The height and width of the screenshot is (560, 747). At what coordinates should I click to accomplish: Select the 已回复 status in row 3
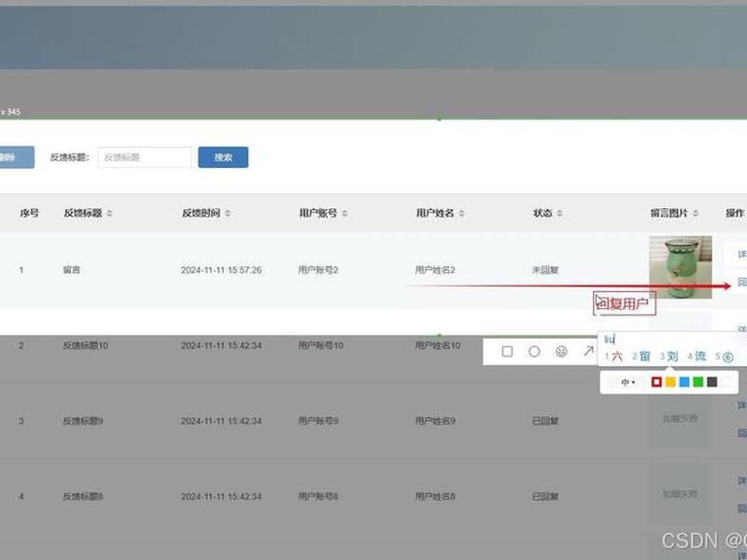(x=545, y=421)
